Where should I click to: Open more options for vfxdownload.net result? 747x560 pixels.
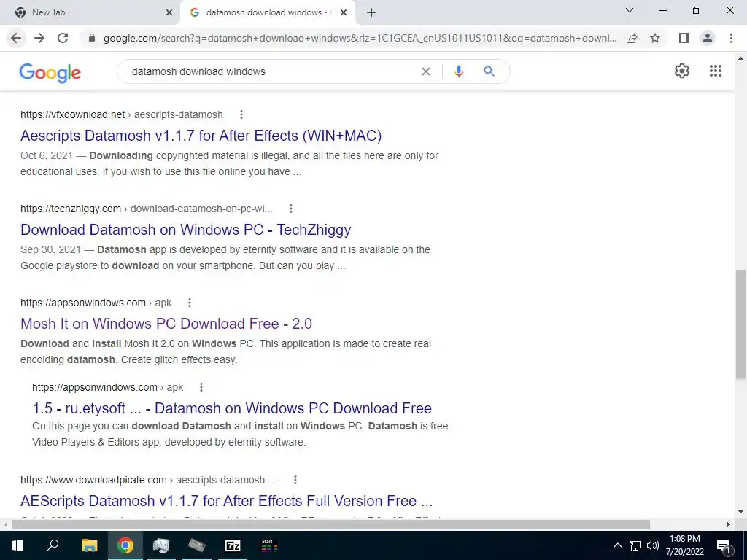point(241,114)
